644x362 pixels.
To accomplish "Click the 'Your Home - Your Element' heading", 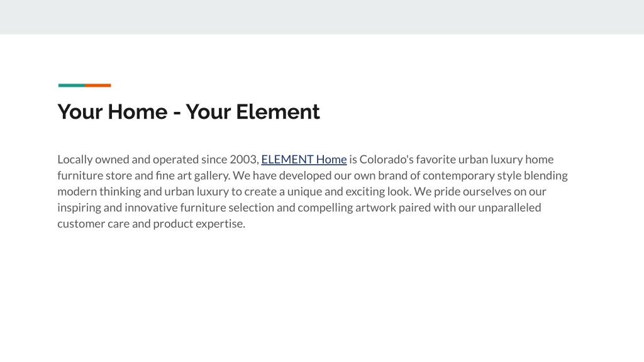I will (x=189, y=112).
